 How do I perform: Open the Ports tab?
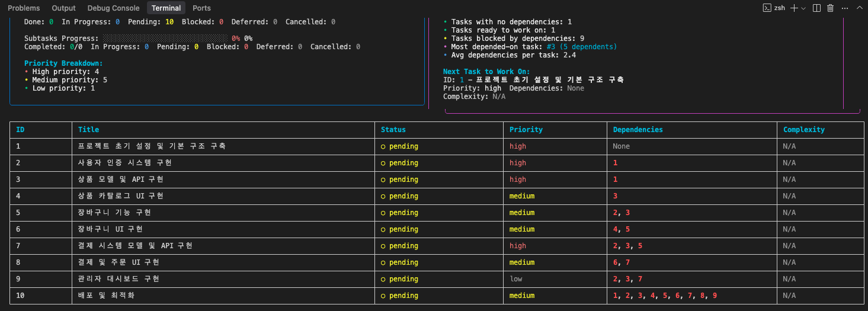point(201,8)
